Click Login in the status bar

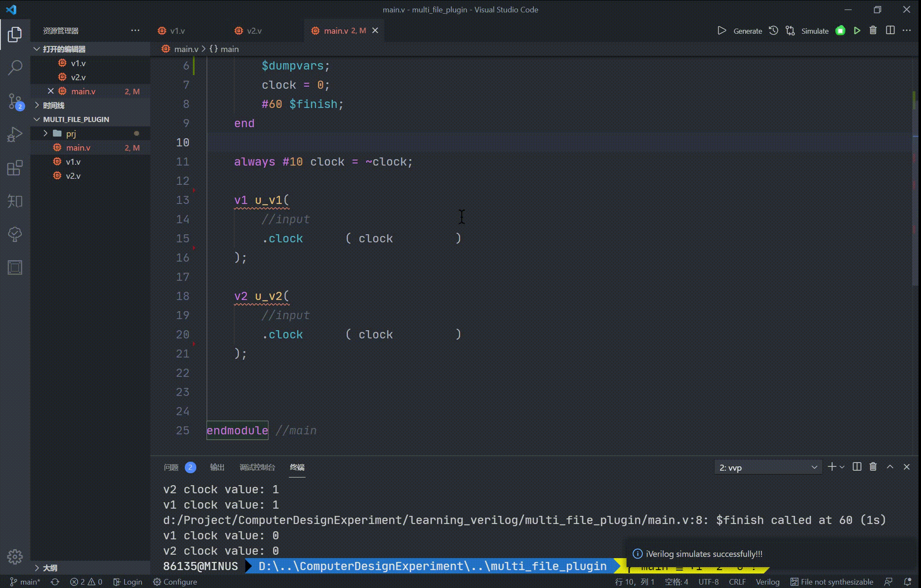coord(127,582)
